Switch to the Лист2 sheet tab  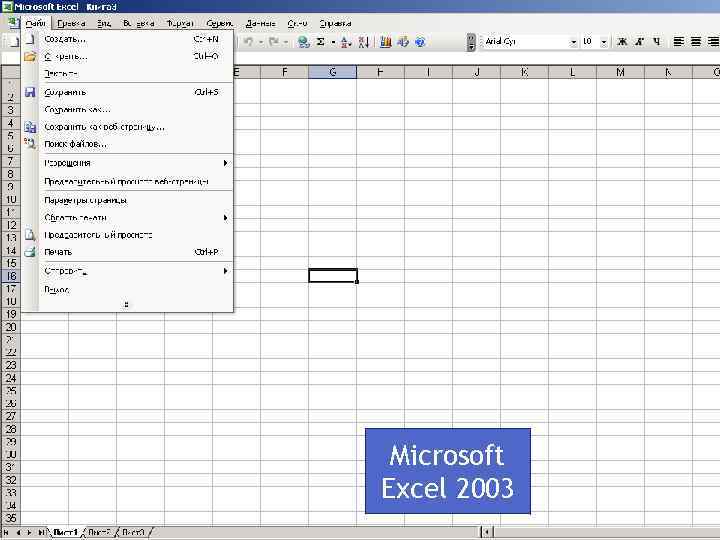[x=100, y=532]
